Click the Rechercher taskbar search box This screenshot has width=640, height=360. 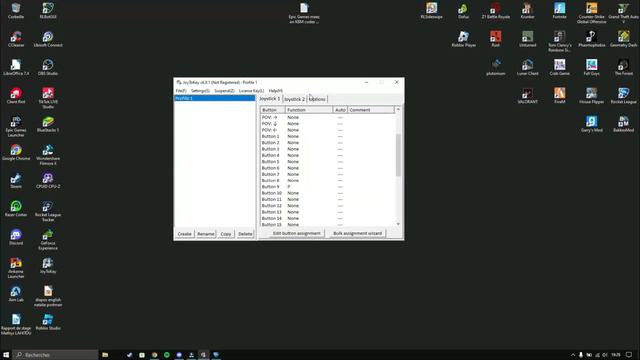pyautogui.click(x=56, y=355)
